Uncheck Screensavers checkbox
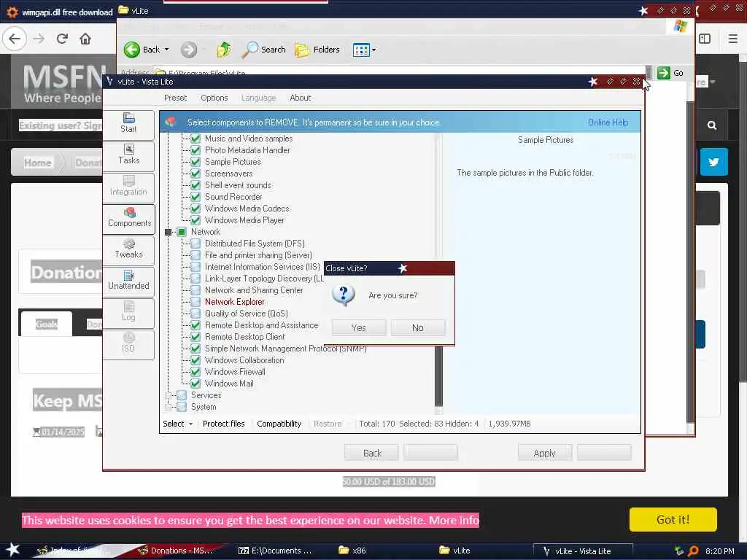 point(196,174)
